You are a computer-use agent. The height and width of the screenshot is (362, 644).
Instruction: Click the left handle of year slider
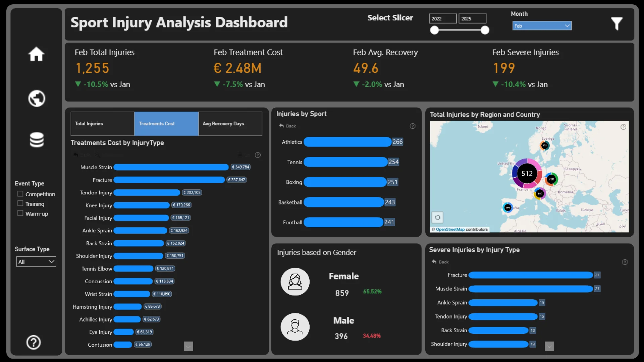tap(434, 30)
